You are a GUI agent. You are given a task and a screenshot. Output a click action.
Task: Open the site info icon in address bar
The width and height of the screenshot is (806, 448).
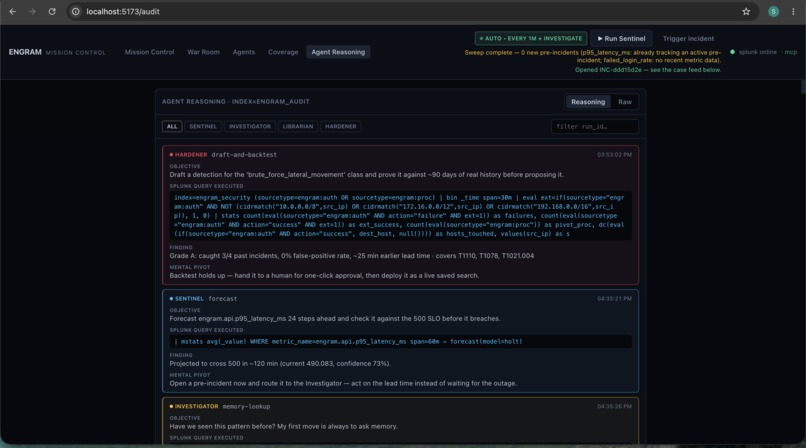click(76, 11)
